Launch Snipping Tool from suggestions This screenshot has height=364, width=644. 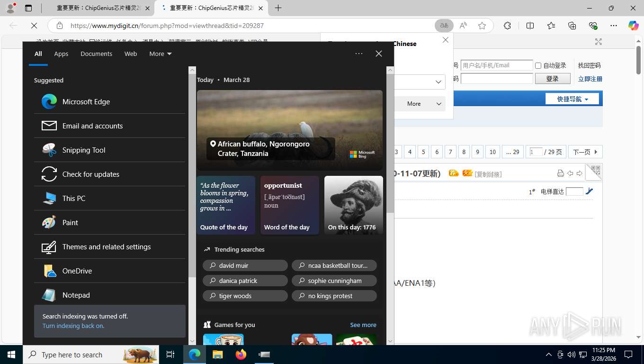pos(109,150)
